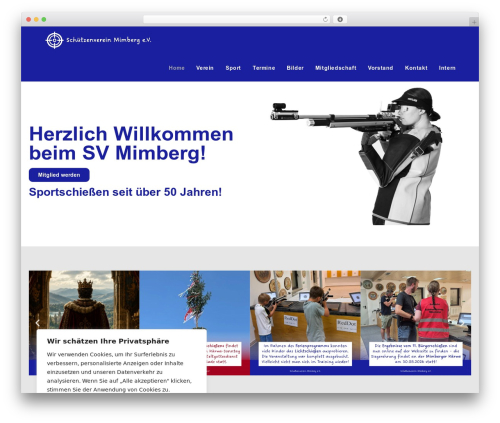
Task: Click the left arrow of the image carousel
Action: pyautogui.click(x=38, y=323)
